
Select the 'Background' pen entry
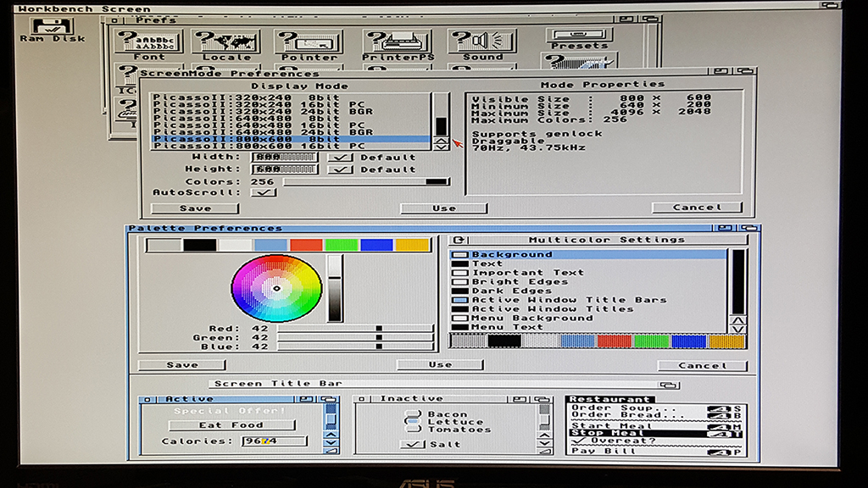coord(588,254)
